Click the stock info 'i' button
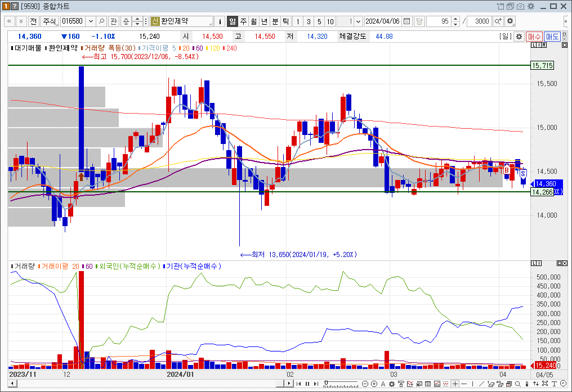This screenshot has width=572, height=392. (220, 21)
